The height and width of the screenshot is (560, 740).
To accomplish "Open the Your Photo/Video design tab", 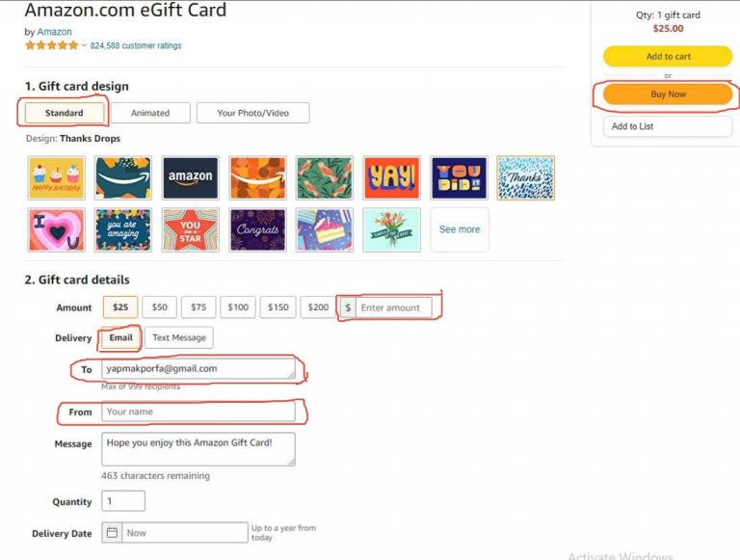I will [x=252, y=113].
